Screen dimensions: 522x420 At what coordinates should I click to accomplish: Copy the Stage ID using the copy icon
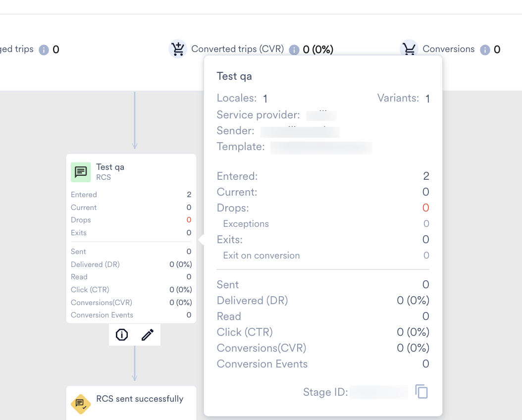[421, 392]
